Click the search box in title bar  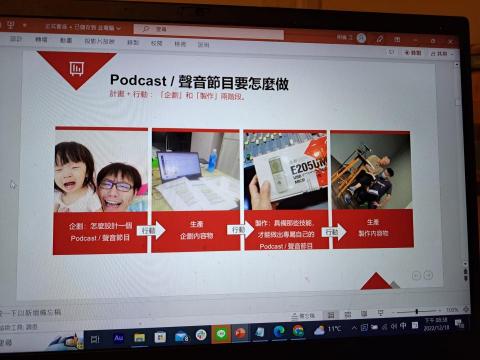[x=209, y=31]
